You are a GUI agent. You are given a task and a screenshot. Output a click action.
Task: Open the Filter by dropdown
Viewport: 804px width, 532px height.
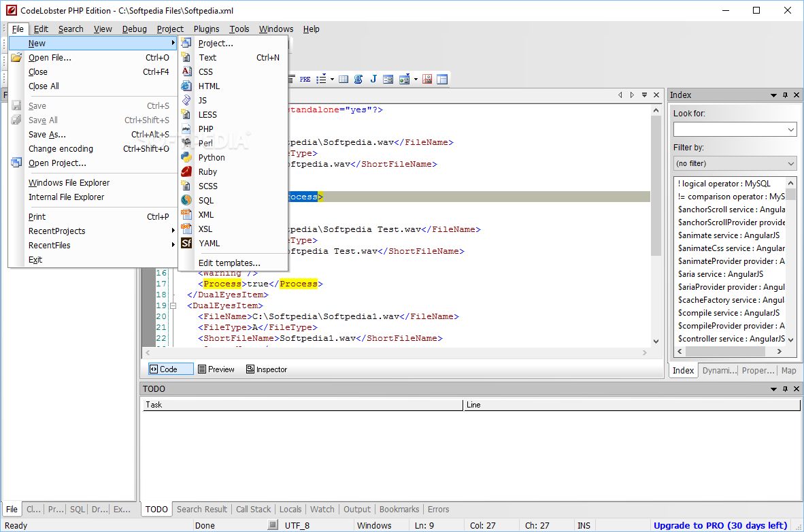pyautogui.click(x=790, y=164)
